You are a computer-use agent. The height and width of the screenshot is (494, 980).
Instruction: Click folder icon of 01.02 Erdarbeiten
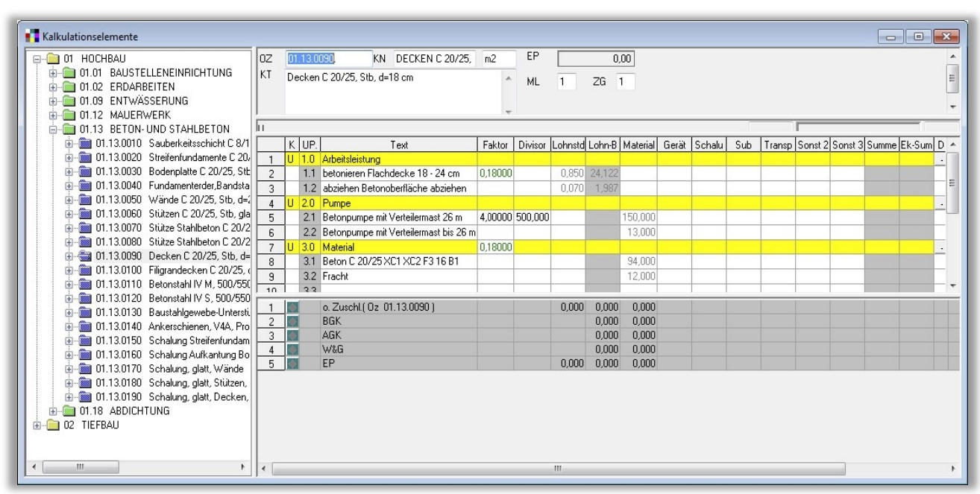coord(69,86)
